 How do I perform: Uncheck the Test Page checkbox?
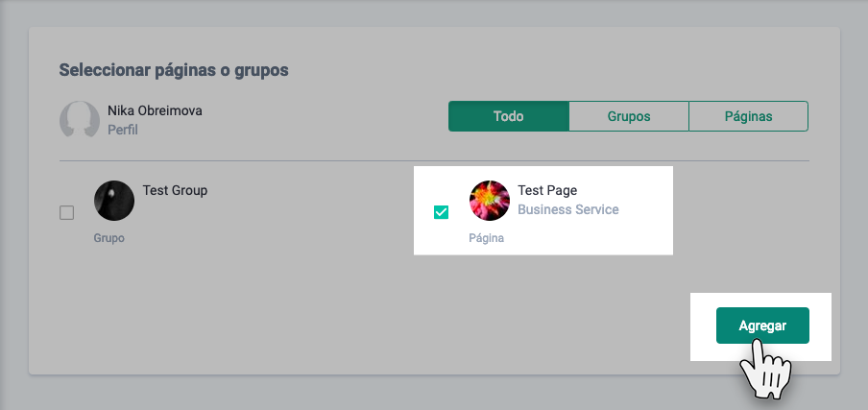[442, 212]
